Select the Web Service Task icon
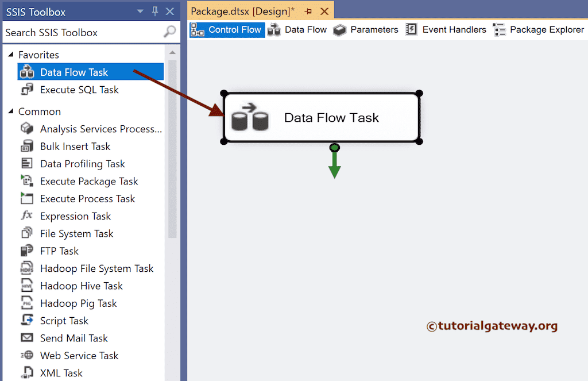The width and height of the screenshot is (588, 381). pyautogui.click(x=28, y=355)
